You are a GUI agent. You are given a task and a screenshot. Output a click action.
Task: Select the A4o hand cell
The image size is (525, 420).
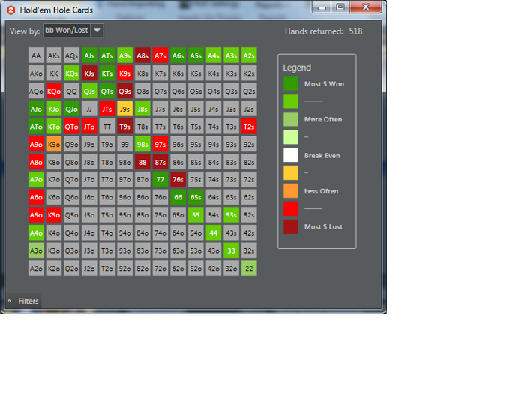click(x=36, y=232)
